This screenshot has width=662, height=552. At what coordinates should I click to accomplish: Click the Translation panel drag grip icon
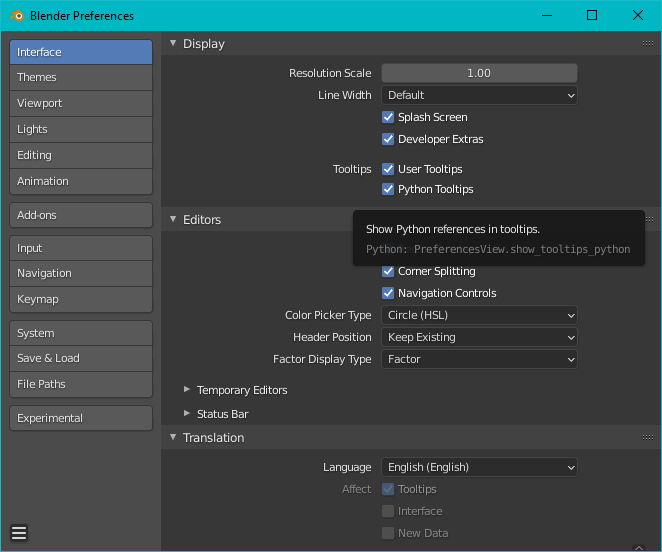[648, 438]
